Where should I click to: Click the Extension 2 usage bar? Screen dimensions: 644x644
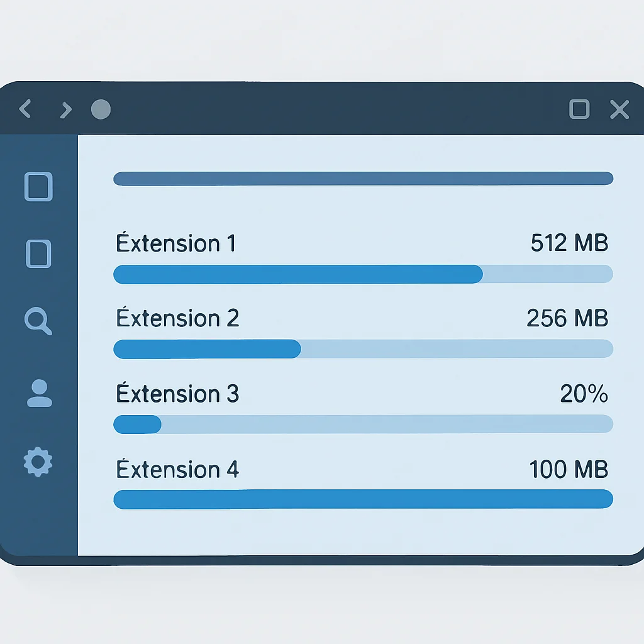click(363, 348)
